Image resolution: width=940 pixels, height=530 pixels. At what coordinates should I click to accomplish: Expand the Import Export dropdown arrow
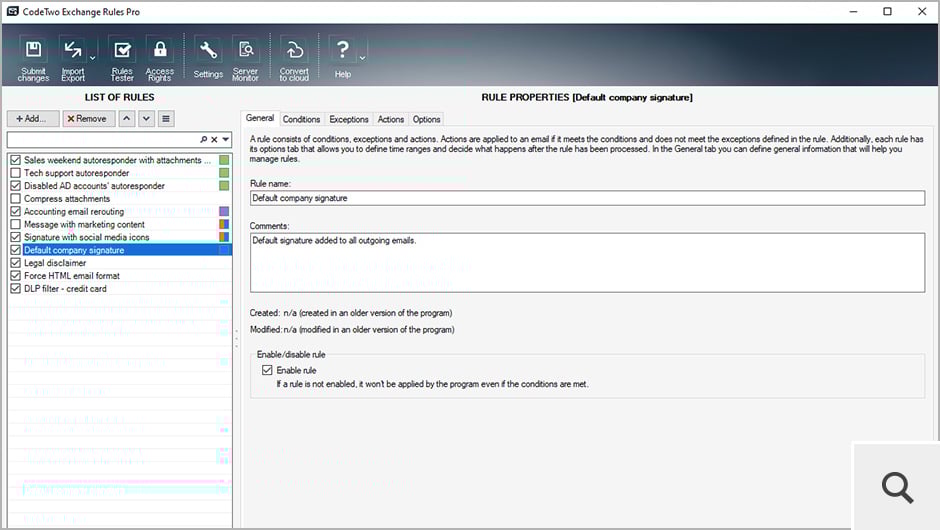click(92, 58)
